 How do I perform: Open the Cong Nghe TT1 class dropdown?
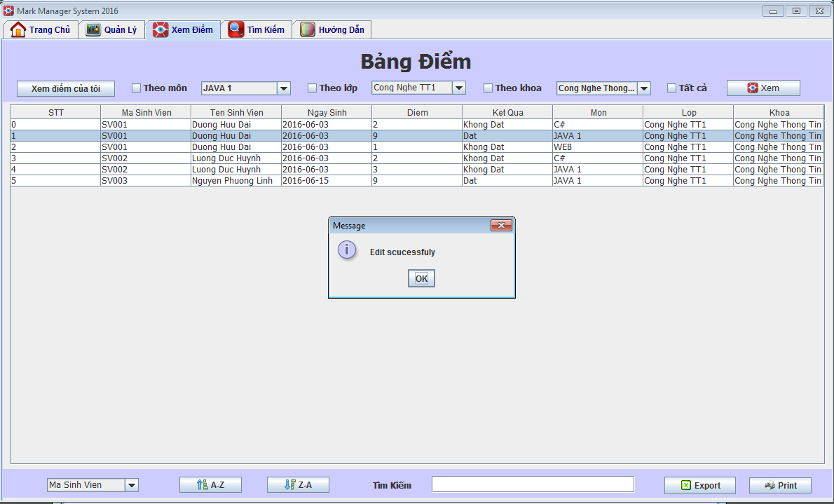point(459,88)
